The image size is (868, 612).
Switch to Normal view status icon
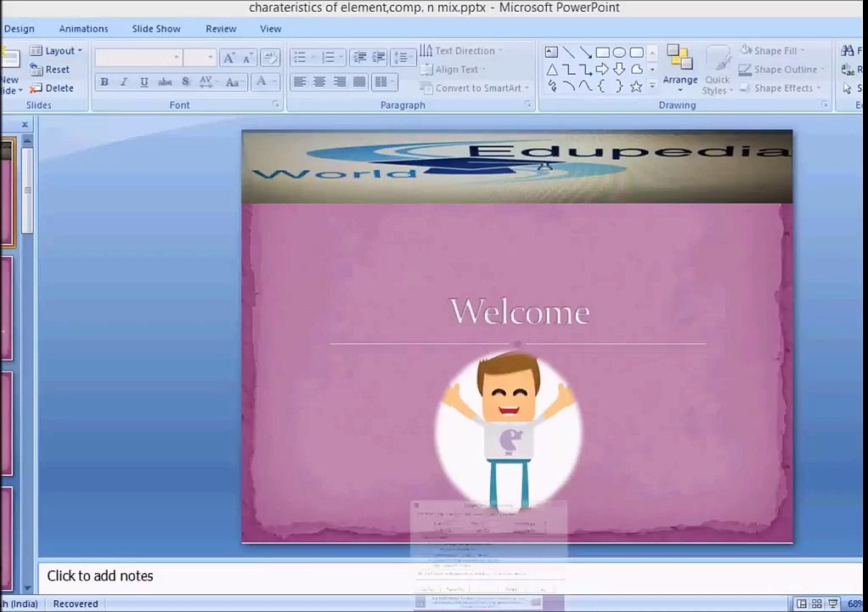[802, 603]
